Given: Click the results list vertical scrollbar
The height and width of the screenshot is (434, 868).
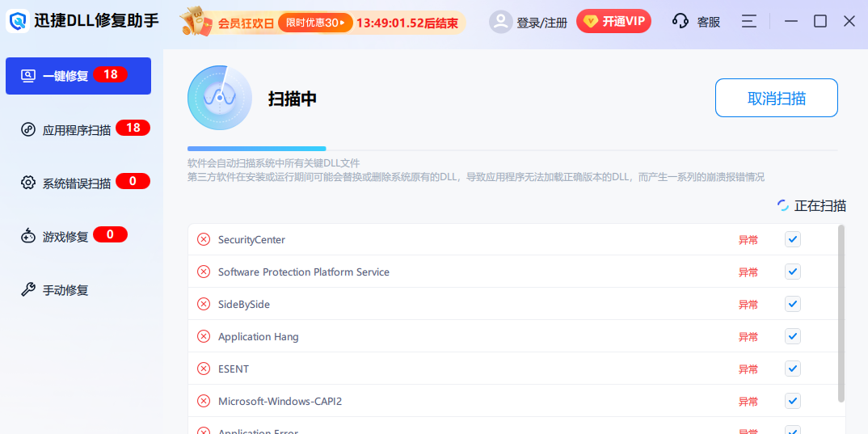Looking at the screenshot, I should coord(841,314).
